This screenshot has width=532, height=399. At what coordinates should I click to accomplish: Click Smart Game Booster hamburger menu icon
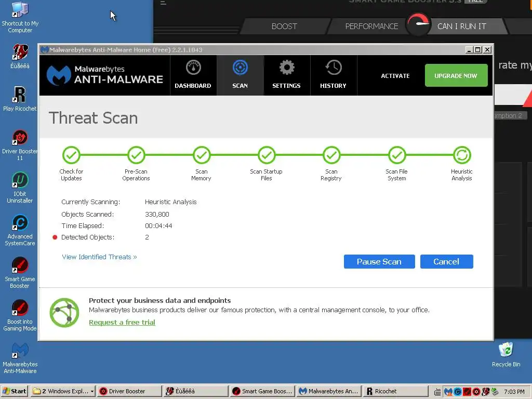coord(163,3)
